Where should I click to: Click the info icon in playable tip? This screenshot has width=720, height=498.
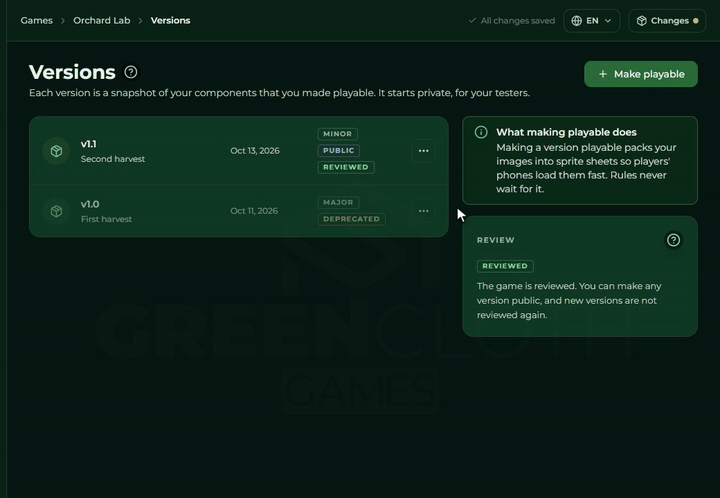pos(481,132)
